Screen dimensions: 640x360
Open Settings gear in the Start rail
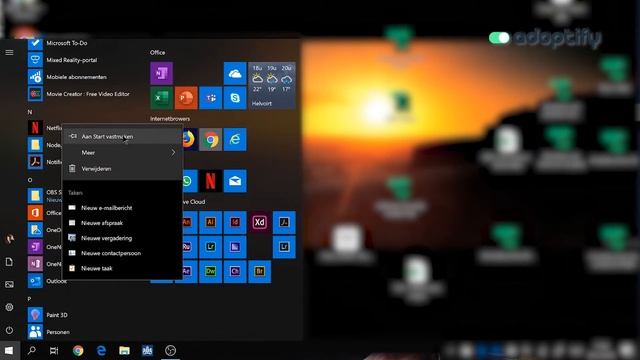pyautogui.click(x=9, y=307)
